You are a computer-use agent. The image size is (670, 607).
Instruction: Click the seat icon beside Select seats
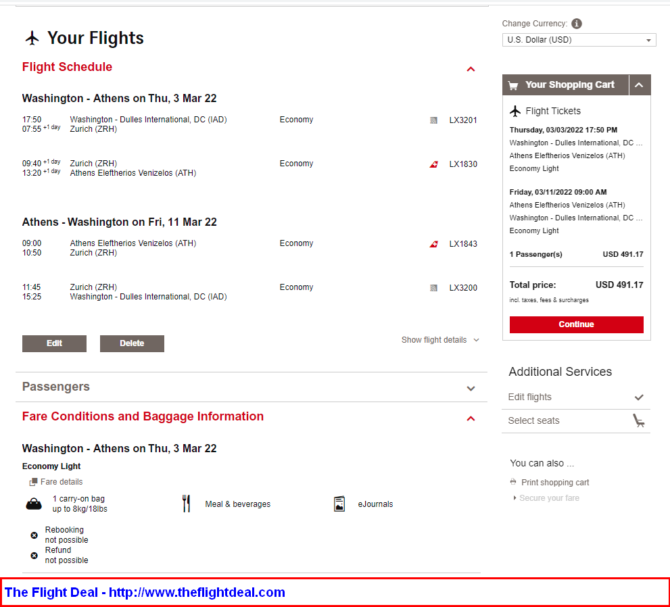coord(638,421)
